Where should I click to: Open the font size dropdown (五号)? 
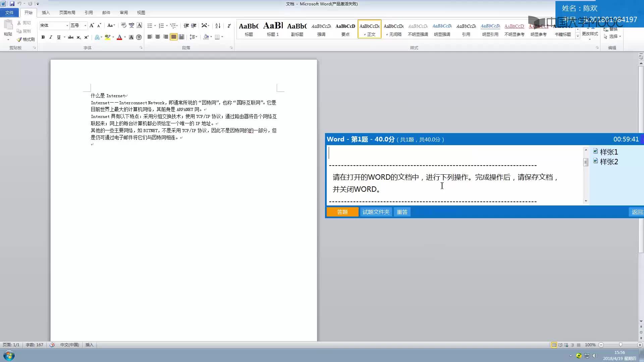85,25
